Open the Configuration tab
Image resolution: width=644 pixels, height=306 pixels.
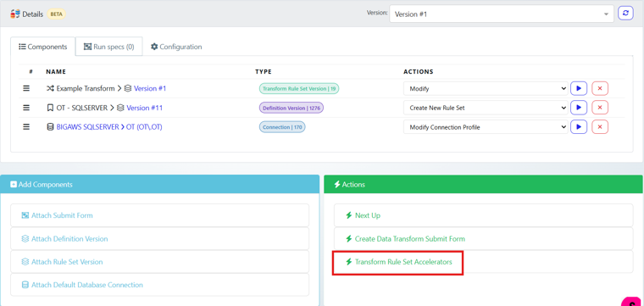tap(176, 47)
